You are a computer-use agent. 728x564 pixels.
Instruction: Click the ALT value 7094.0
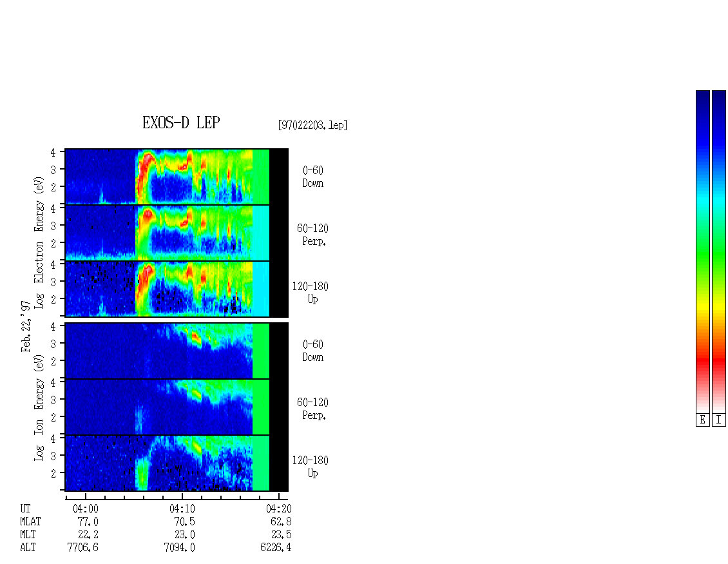[x=179, y=547]
